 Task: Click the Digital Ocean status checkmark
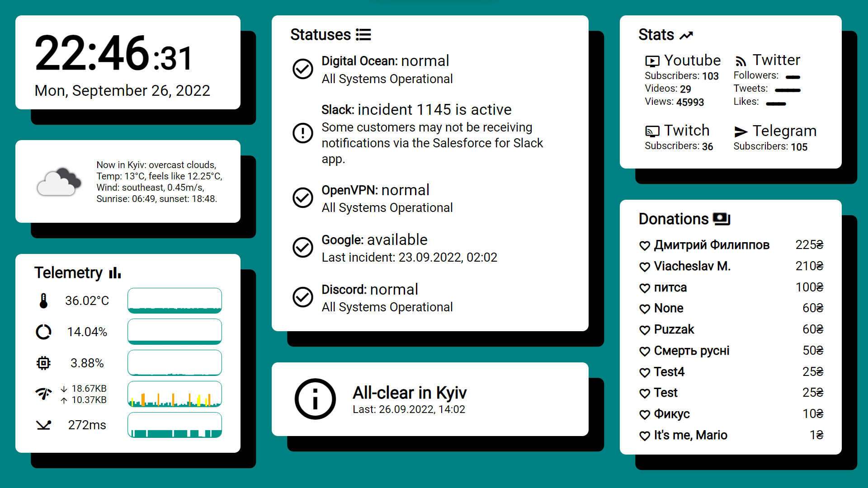(x=302, y=69)
